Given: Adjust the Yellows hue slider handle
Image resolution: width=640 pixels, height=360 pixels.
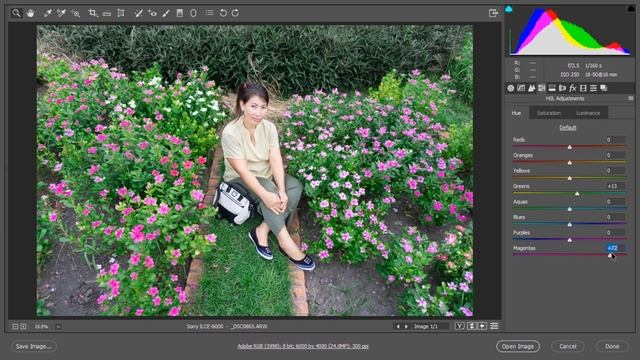Looking at the screenshot, I should coord(570,178).
